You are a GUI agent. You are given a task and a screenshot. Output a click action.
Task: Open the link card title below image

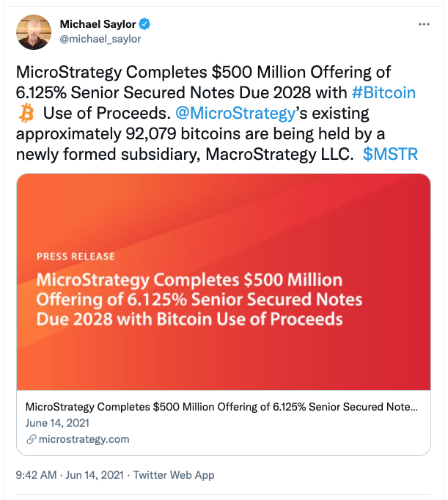coord(221,407)
